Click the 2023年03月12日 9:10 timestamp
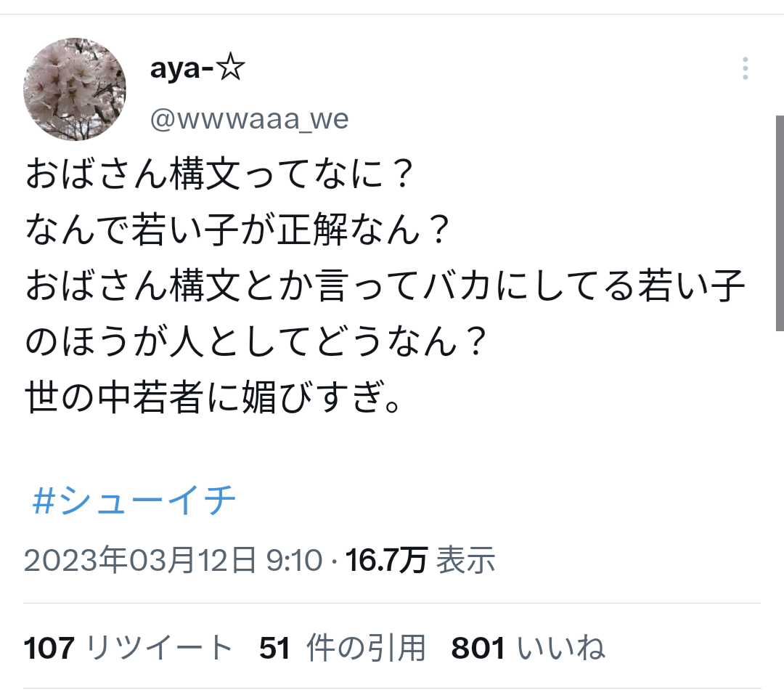The image size is (784, 690). click(173, 560)
